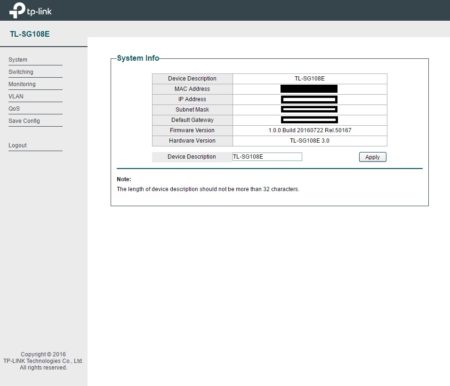Click the MAC Address label cell
Image resolution: width=450 pixels, height=386 pixels.
point(192,89)
